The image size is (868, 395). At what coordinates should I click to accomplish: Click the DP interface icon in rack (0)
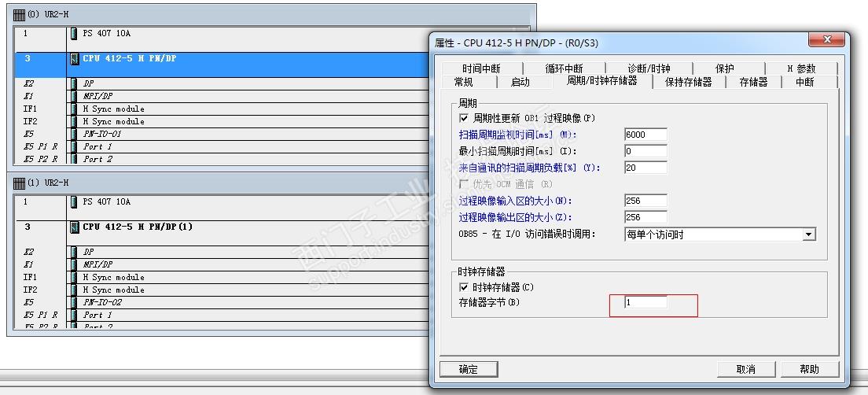click(x=74, y=83)
